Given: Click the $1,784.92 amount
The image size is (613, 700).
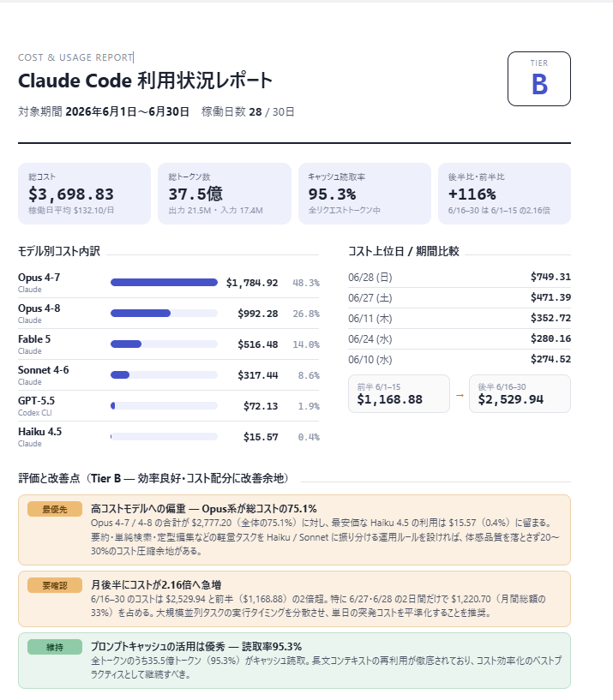Looking at the screenshot, I should (252, 283).
